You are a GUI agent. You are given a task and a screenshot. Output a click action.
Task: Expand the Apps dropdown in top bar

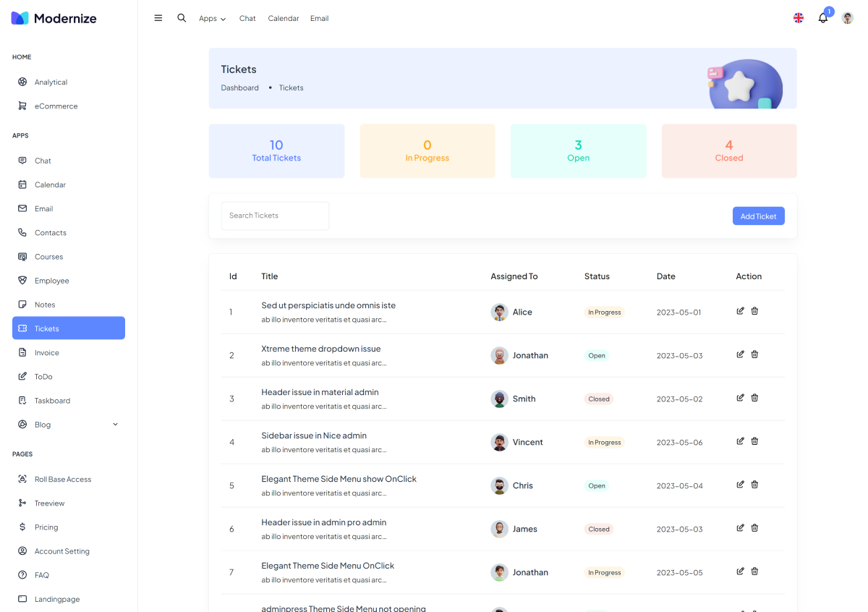point(212,19)
